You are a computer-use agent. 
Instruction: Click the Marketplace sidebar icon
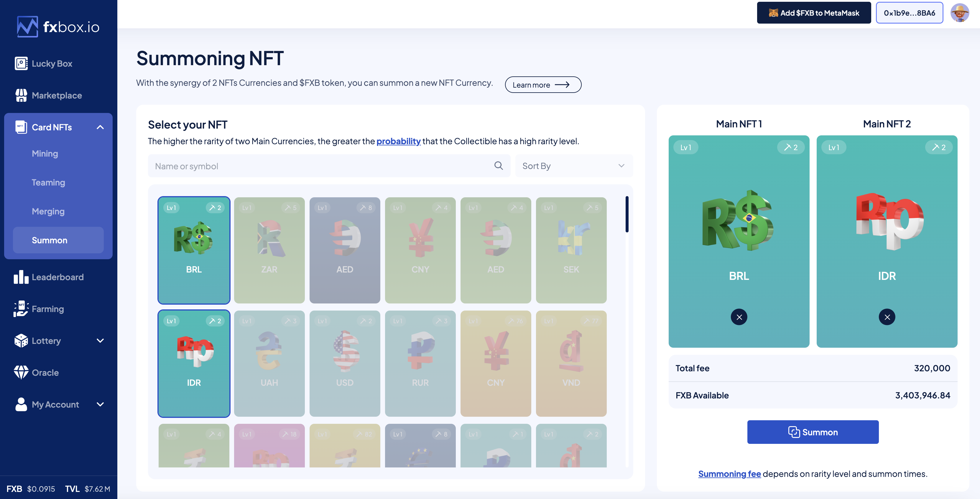pyautogui.click(x=20, y=95)
